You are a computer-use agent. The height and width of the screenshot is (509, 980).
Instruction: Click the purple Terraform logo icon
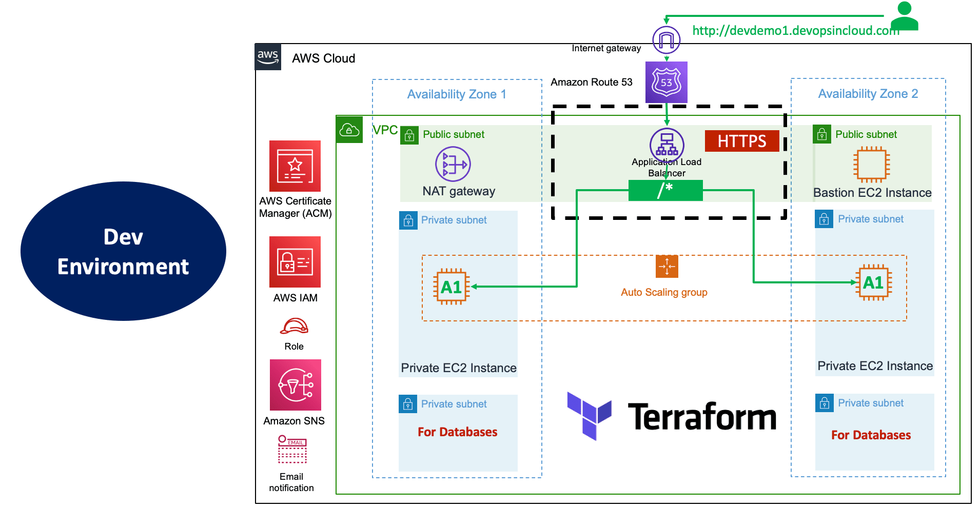[589, 416]
